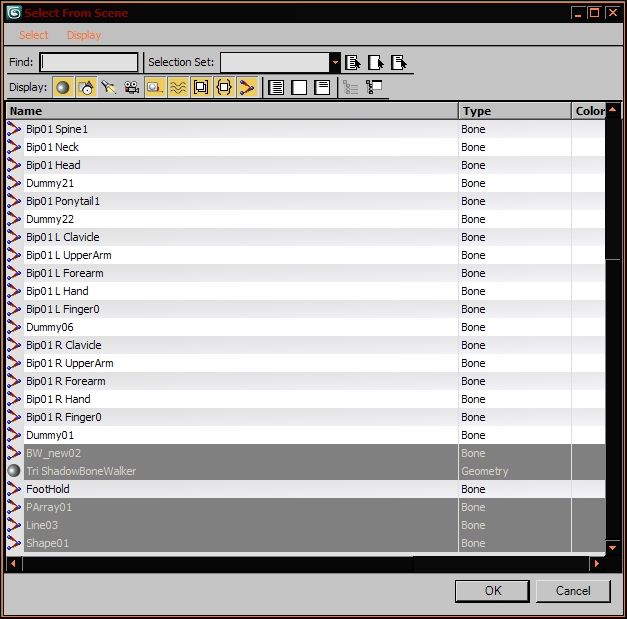
Task: Click the Display All filter icon
Action: coord(276,87)
